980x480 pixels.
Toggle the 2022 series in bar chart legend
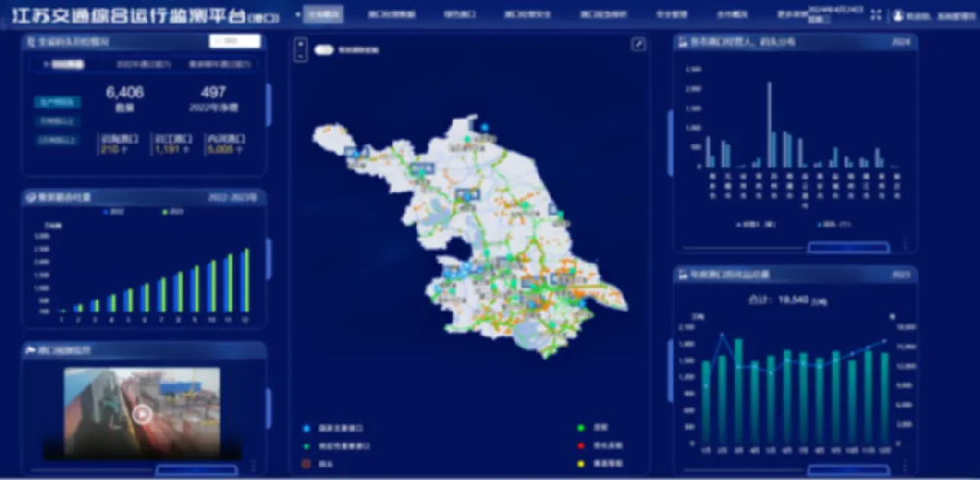[x=109, y=211]
